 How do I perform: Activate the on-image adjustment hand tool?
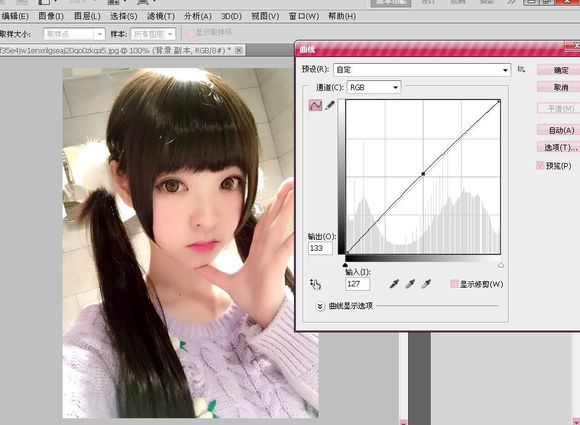pyautogui.click(x=315, y=284)
